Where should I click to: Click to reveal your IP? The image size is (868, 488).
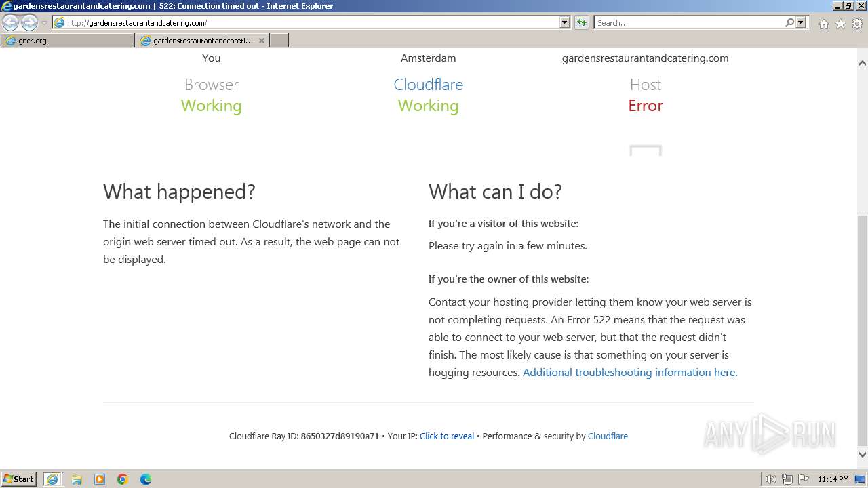(447, 436)
